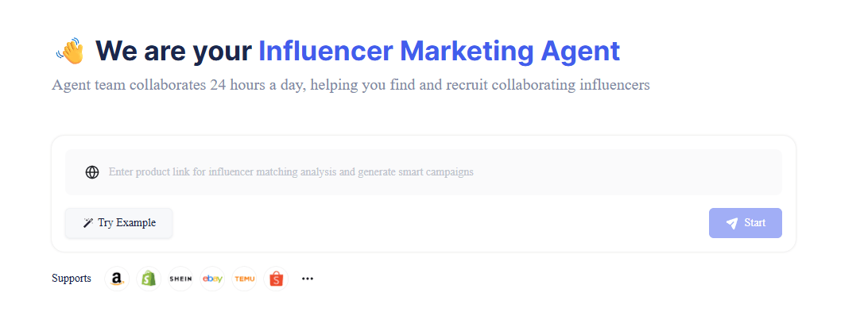
Task: Choose the eBay platform icon
Action: 212,279
